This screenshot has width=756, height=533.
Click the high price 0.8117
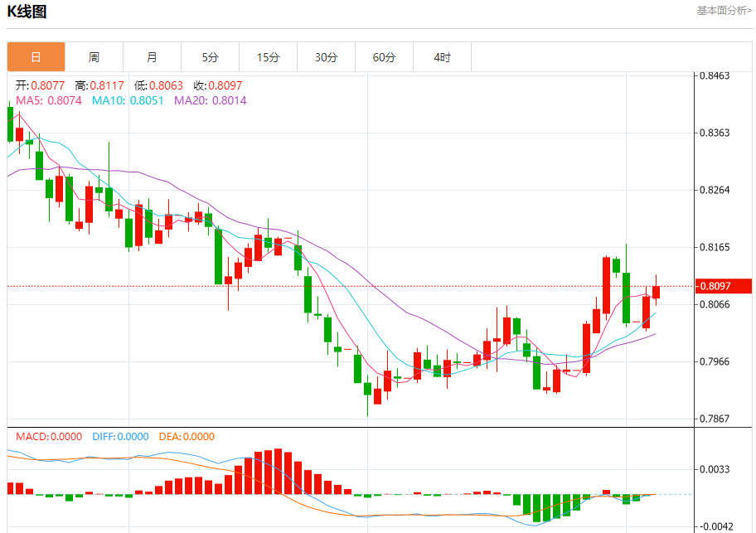107,85
